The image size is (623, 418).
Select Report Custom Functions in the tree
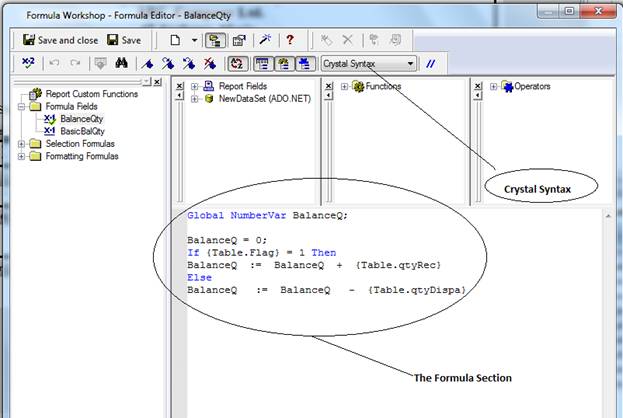[91, 94]
